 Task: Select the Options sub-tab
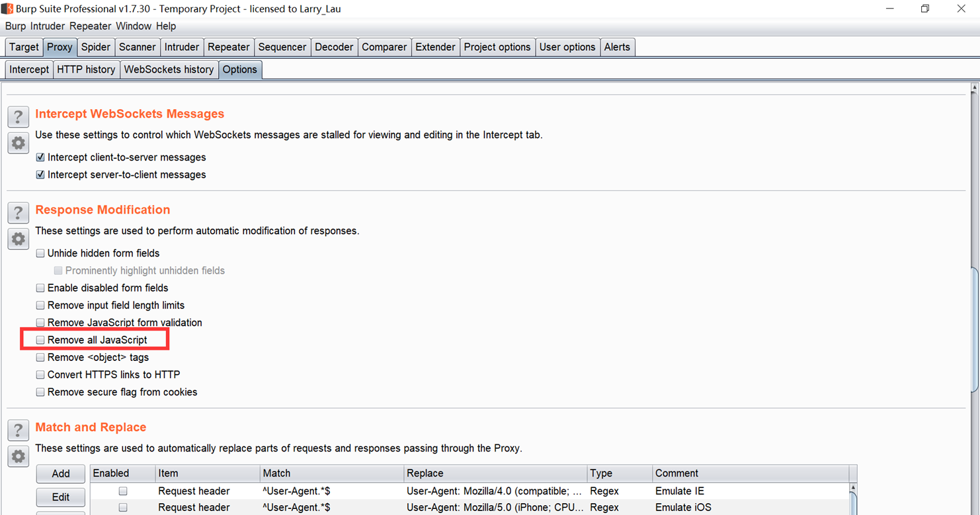click(x=239, y=69)
